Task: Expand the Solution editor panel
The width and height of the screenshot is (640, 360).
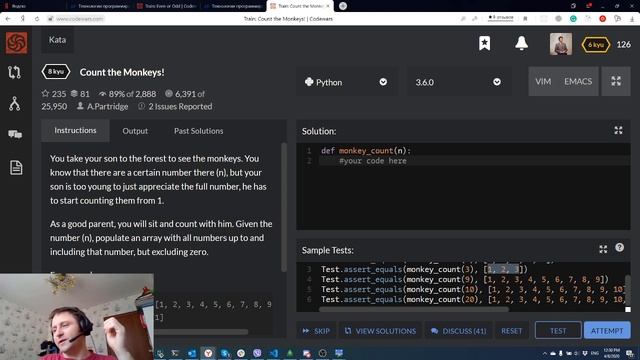Action: [618, 130]
